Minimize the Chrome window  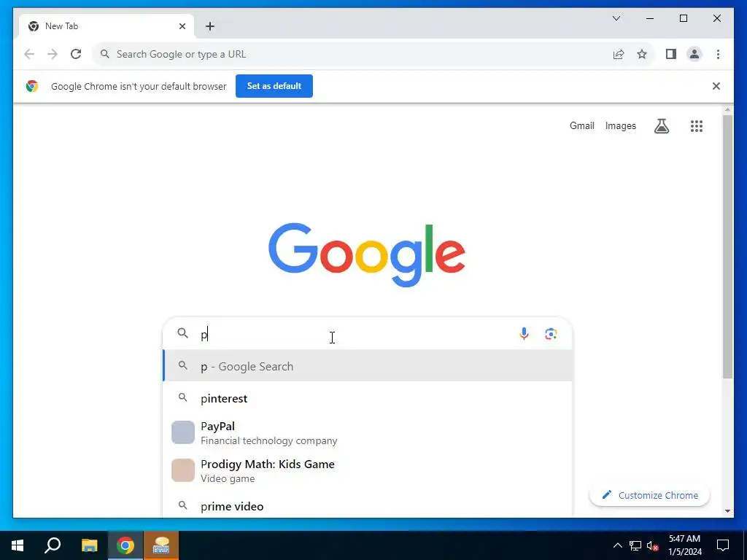[650, 18]
